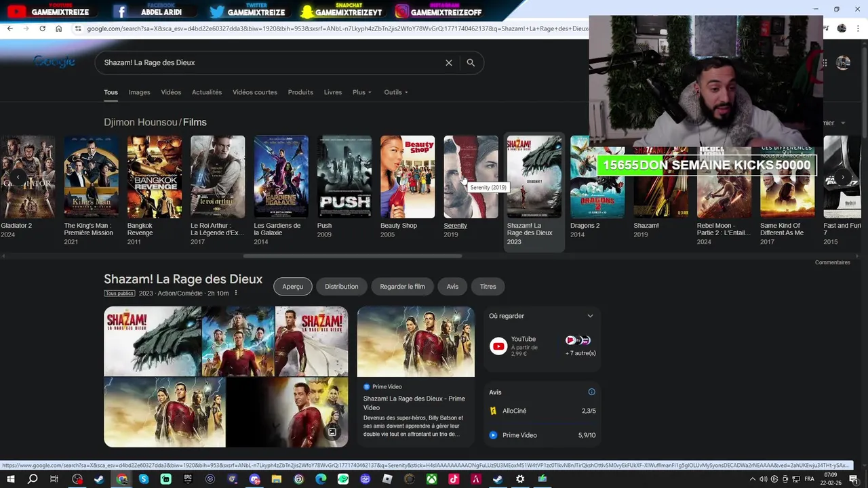Viewport: 868px width, 488px height.
Task: Click the Djimon Hounsou link
Action: pyautogui.click(x=140, y=122)
